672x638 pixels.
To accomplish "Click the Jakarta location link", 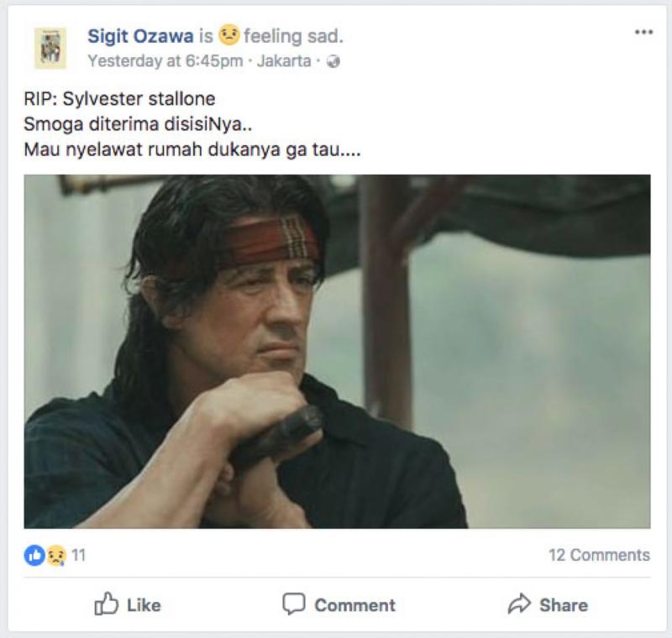I will click(284, 61).
